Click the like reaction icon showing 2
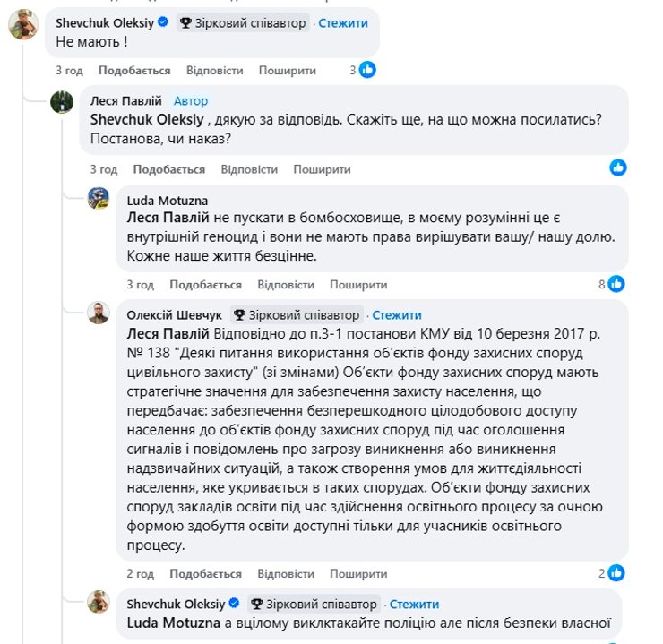 (x=616, y=573)
